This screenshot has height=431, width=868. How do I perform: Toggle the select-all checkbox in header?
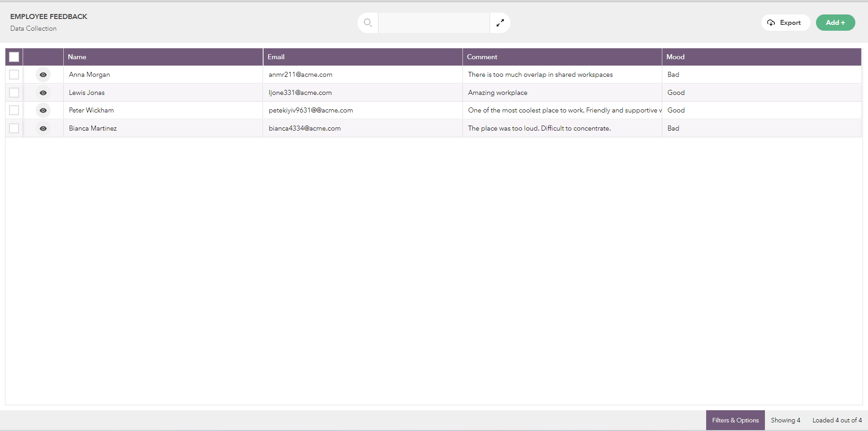tap(14, 57)
